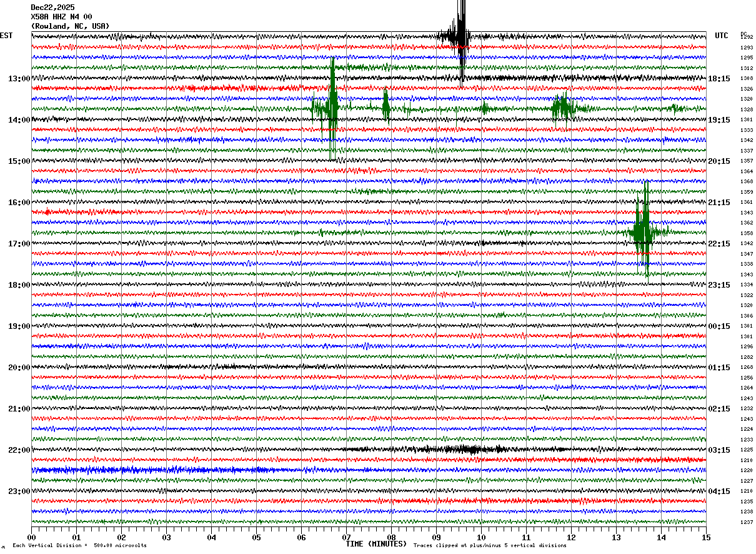The height and width of the screenshot is (554, 756).
Task: Click the EST timezone header
Action: [x=6, y=36]
